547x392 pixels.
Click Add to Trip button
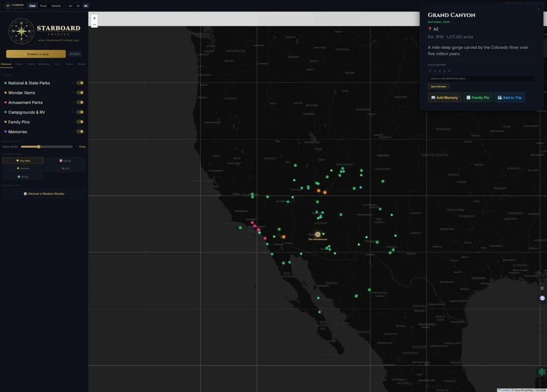pos(509,98)
